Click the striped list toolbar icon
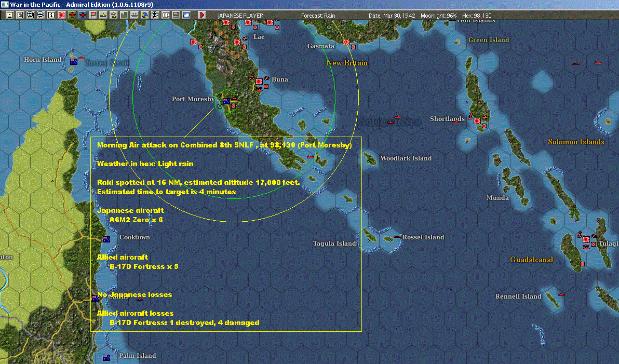This screenshot has width=619, height=364. pyautogui.click(x=176, y=15)
